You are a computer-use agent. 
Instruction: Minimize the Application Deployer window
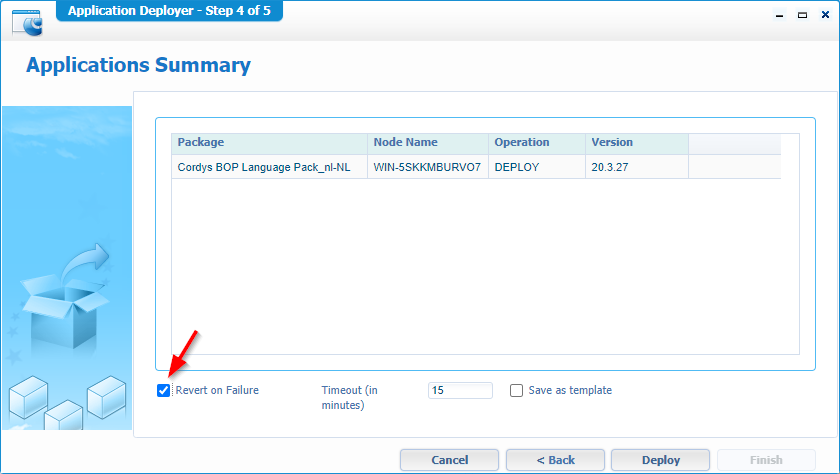779,15
